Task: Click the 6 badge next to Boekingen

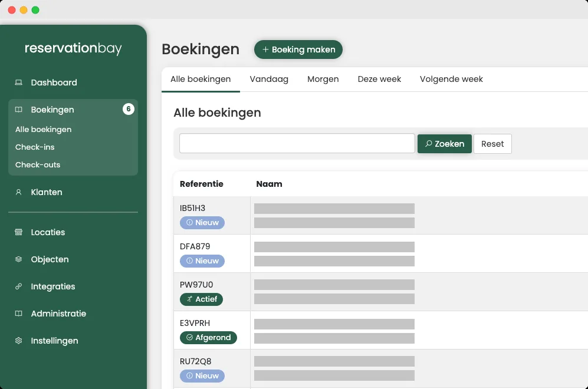Action: (x=129, y=109)
